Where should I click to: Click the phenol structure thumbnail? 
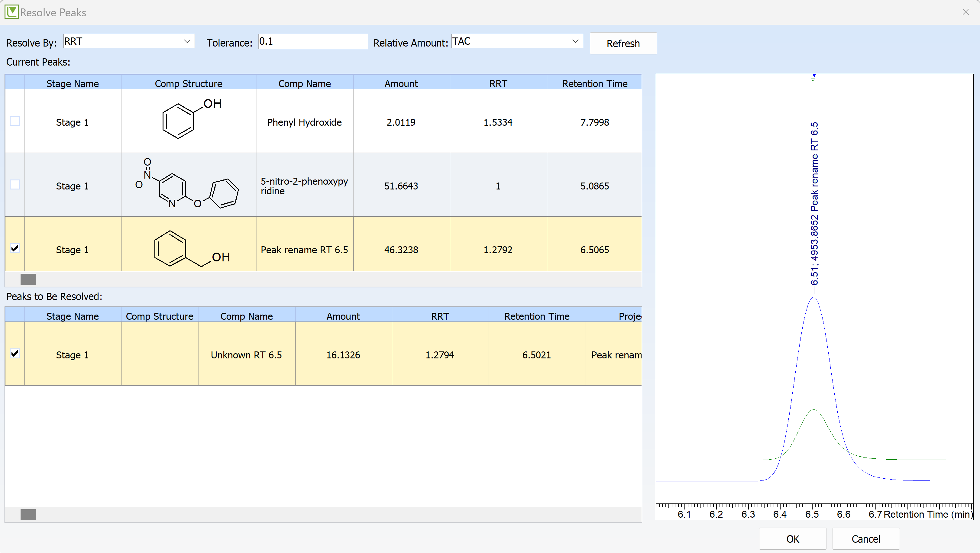pyautogui.click(x=189, y=121)
